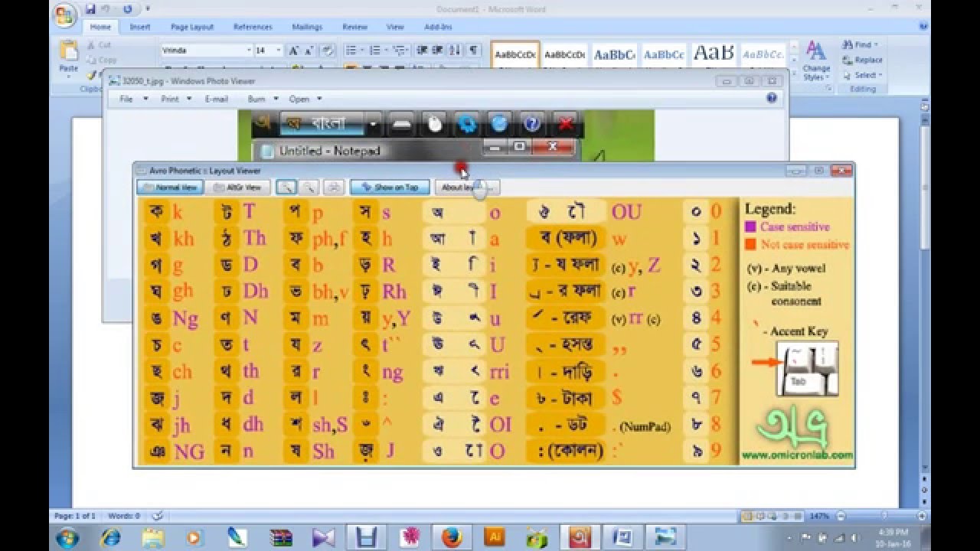The image size is (980, 551).
Task: Open the Photo Viewer Burn menu
Action: pyautogui.click(x=263, y=99)
